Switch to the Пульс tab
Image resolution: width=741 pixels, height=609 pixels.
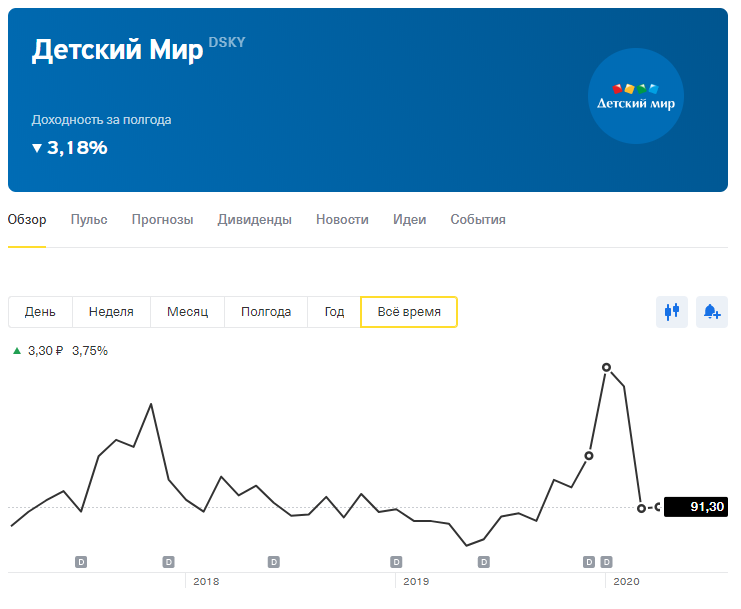coord(89,220)
